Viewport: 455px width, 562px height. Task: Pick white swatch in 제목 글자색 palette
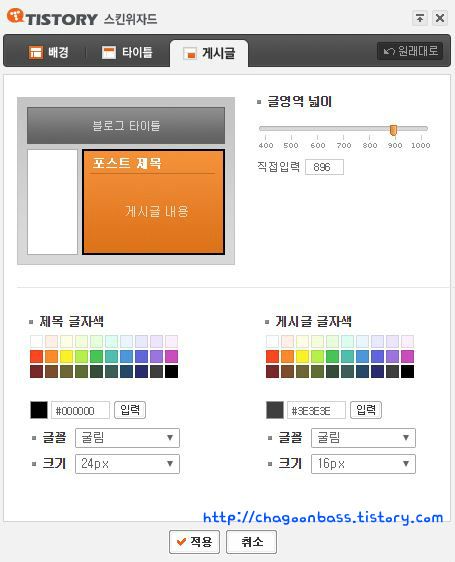(37, 342)
